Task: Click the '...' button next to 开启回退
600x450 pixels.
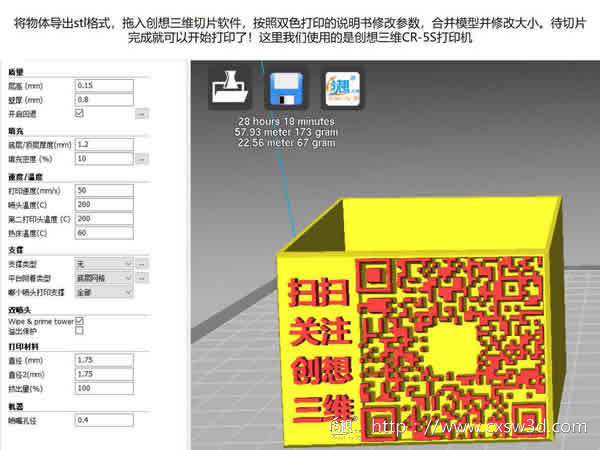Action: point(141,114)
